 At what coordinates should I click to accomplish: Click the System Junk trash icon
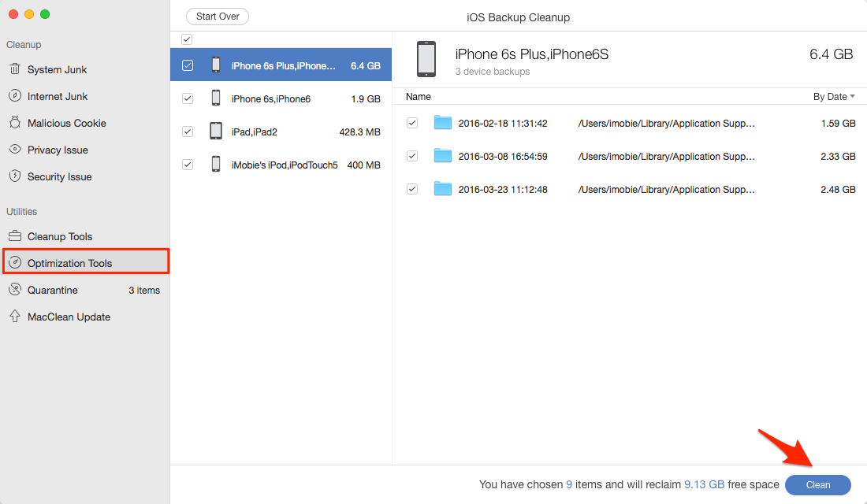pos(15,69)
